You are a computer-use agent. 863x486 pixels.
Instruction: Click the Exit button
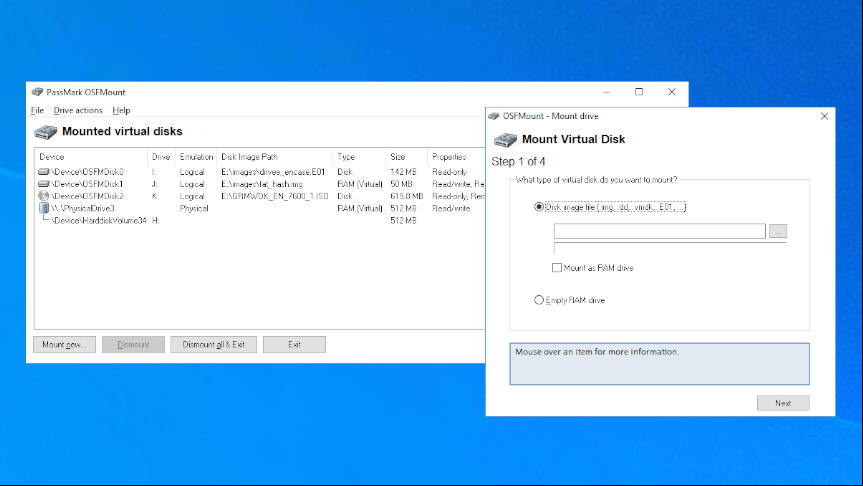[x=294, y=345]
